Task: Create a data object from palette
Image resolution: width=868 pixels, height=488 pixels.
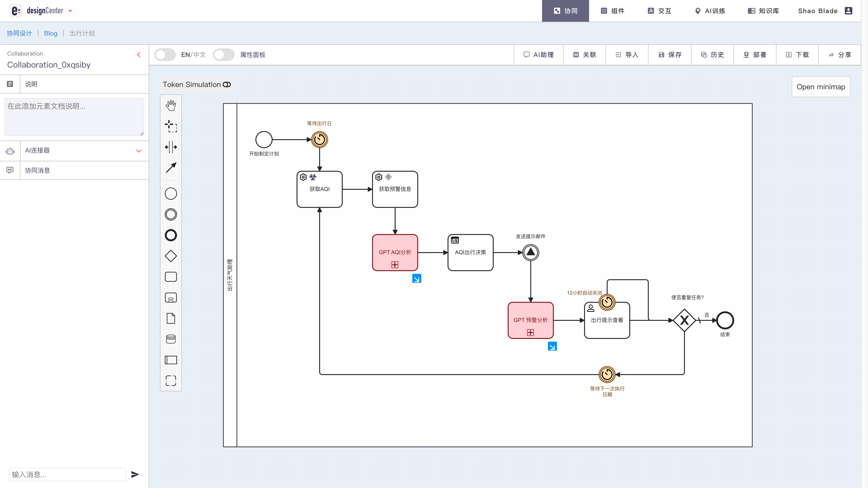Action: pos(171,318)
